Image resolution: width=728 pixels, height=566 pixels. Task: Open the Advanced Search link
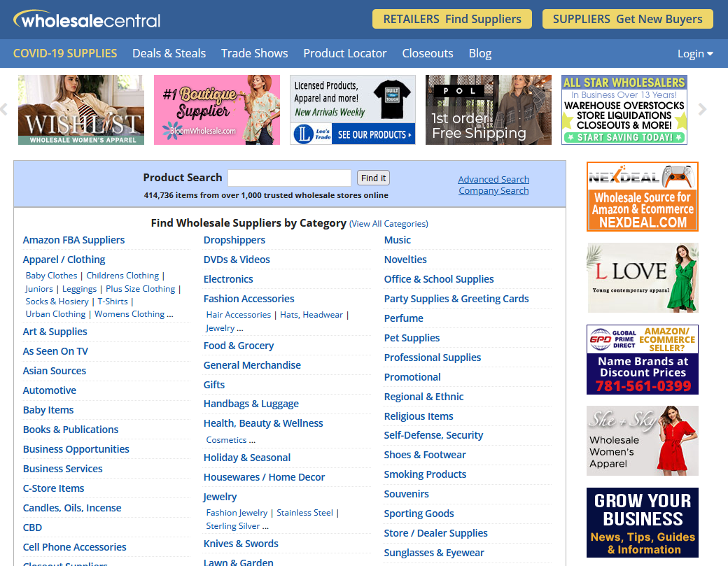pyautogui.click(x=493, y=179)
